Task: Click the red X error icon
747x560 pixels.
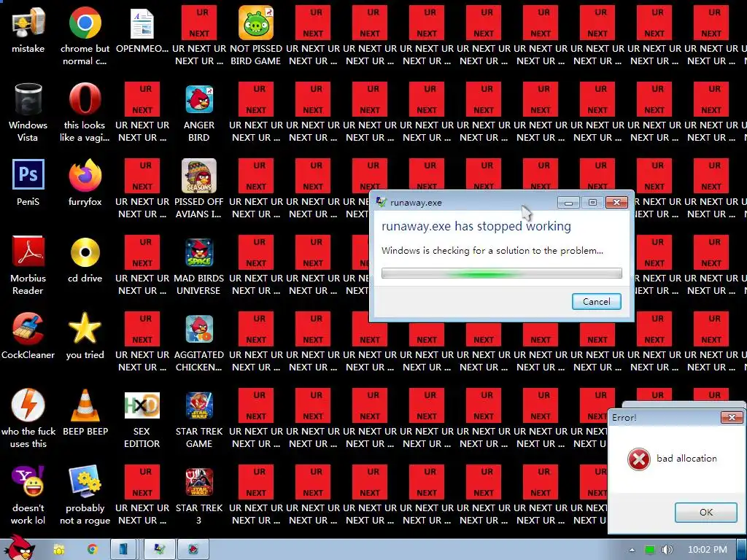Action: point(638,459)
